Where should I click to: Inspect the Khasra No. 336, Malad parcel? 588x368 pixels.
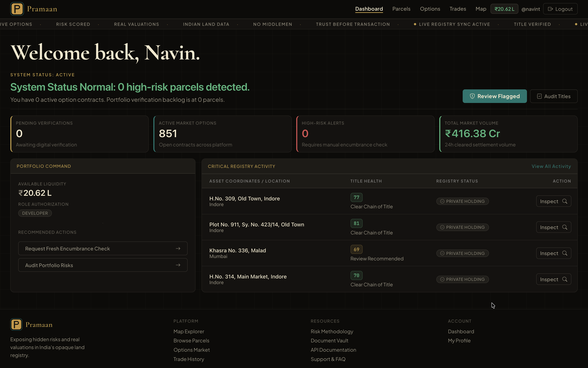click(554, 253)
